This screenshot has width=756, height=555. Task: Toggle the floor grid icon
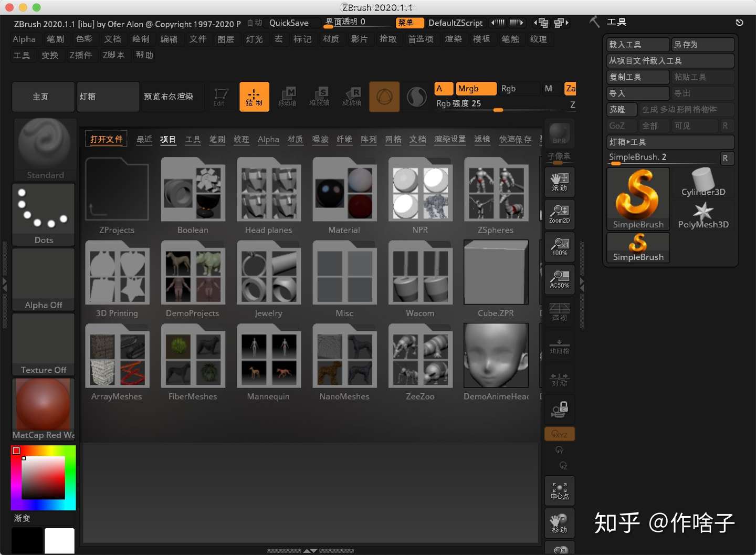click(560, 346)
